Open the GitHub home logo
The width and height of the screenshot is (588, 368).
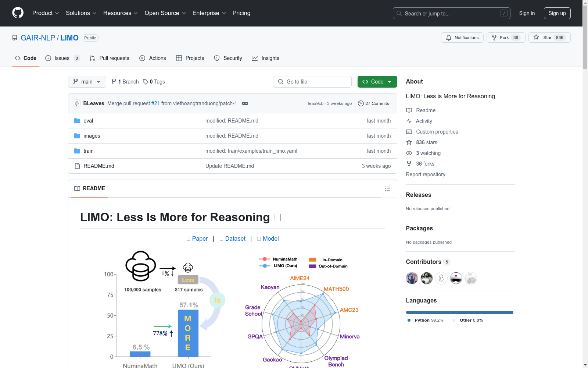tap(18, 13)
